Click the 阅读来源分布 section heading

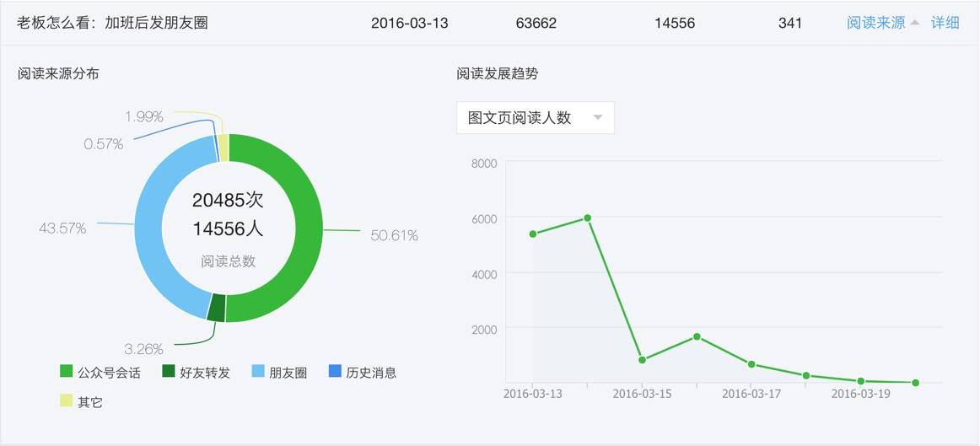[58, 73]
